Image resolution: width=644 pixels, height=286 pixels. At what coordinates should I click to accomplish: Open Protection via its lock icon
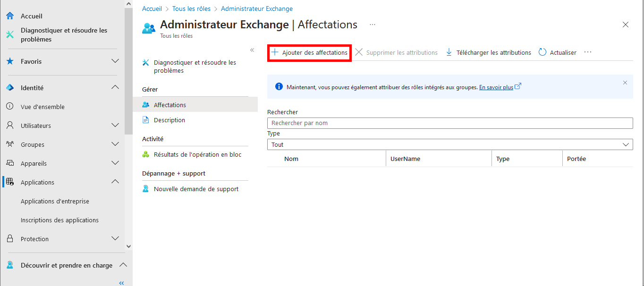pyautogui.click(x=9, y=239)
